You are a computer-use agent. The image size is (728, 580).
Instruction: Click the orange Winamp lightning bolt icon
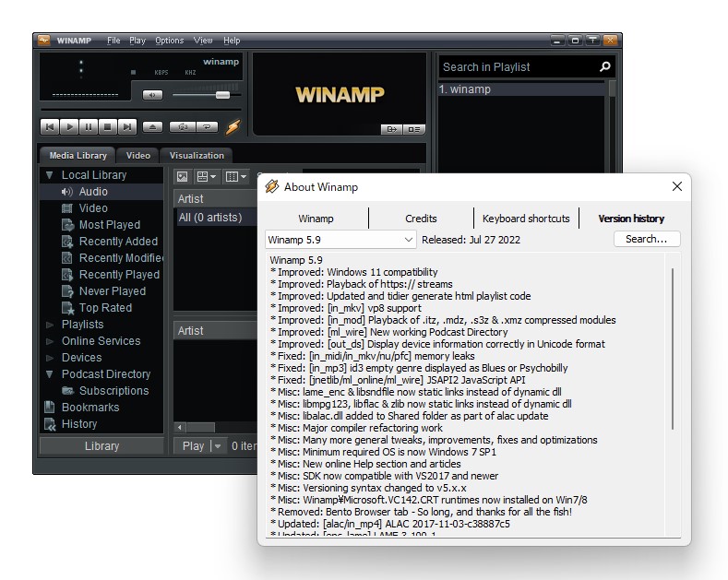[x=233, y=126]
